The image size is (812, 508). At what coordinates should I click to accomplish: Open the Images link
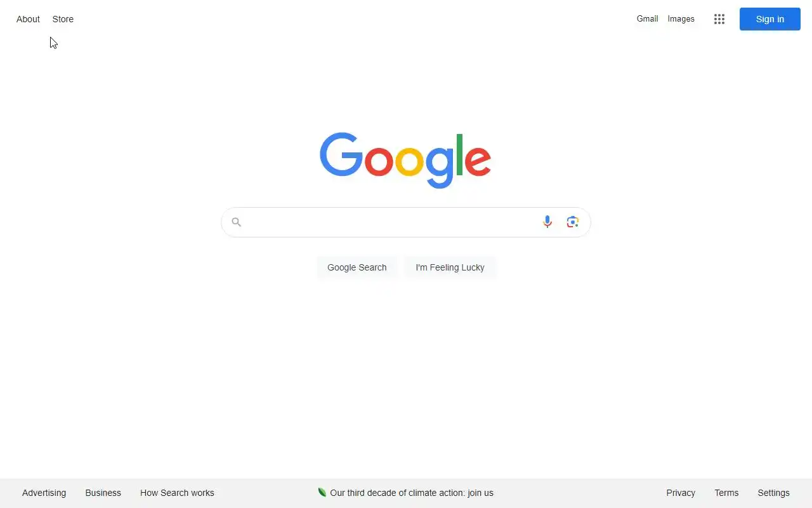(681, 19)
